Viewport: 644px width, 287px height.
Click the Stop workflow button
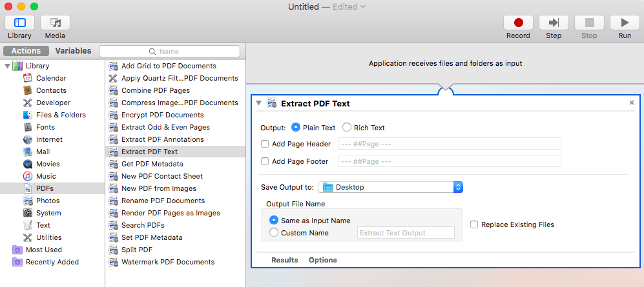(x=589, y=23)
